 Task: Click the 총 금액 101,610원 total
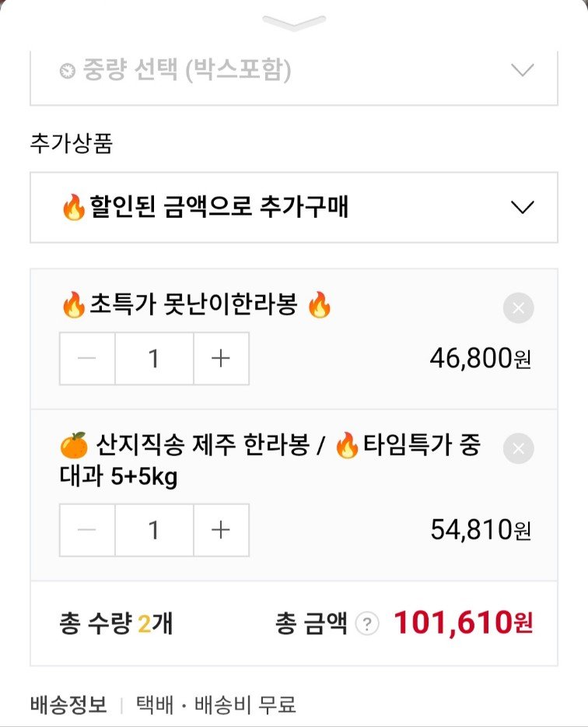463,623
